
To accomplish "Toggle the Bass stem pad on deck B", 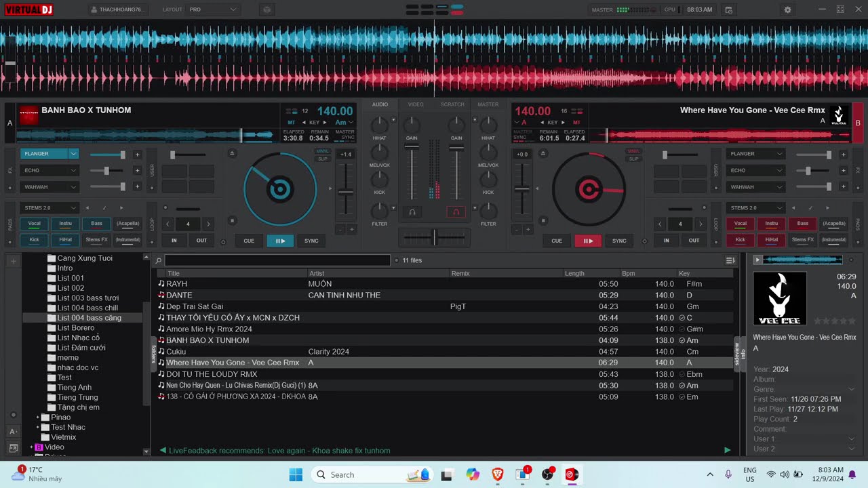I will (x=803, y=224).
